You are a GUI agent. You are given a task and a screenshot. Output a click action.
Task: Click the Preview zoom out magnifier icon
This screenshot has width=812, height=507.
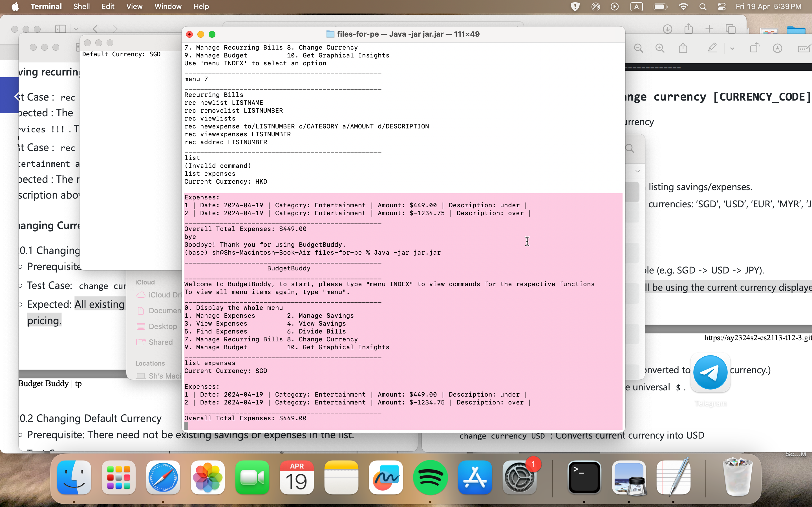[638, 48]
